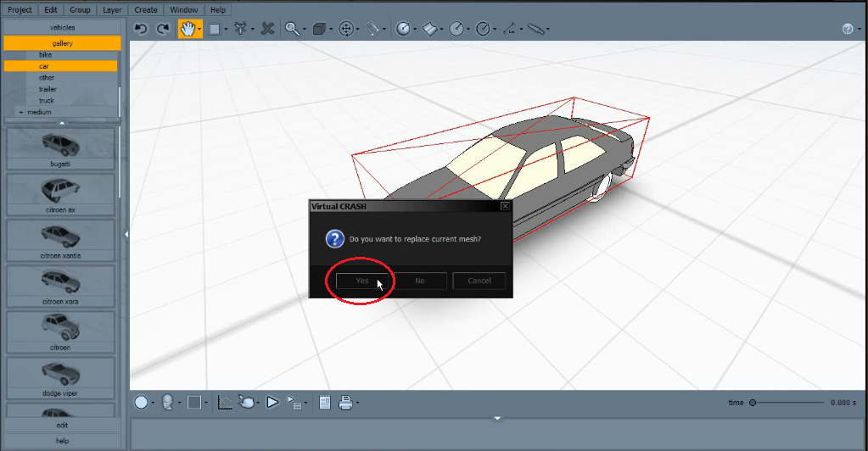This screenshot has width=868, height=451.
Task: Open the Group menu
Action: [80, 10]
